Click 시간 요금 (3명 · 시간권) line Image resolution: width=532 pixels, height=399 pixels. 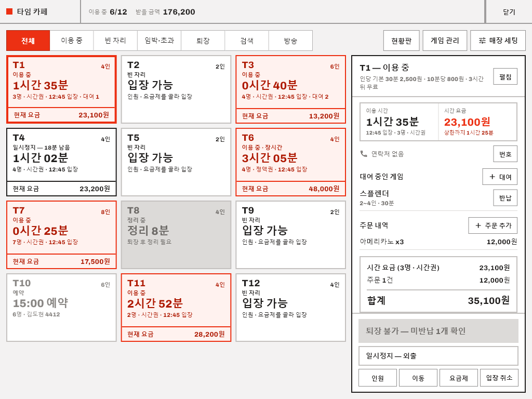coord(438,268)
